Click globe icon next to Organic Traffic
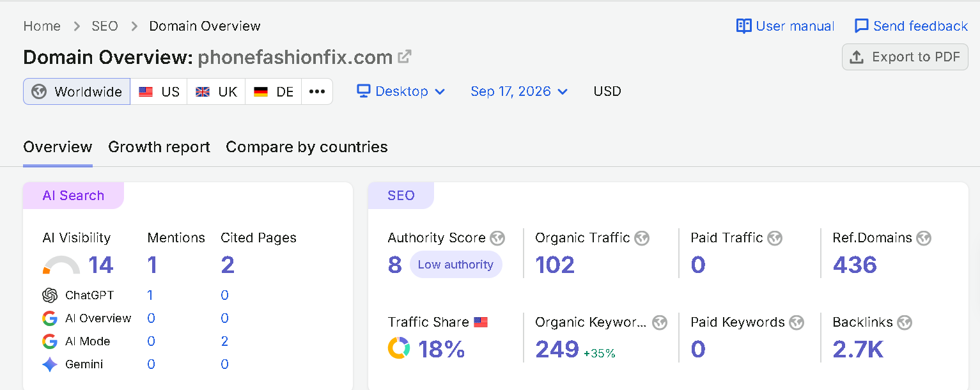This screenshot has width=980, height=390. (x=642, y=238)
